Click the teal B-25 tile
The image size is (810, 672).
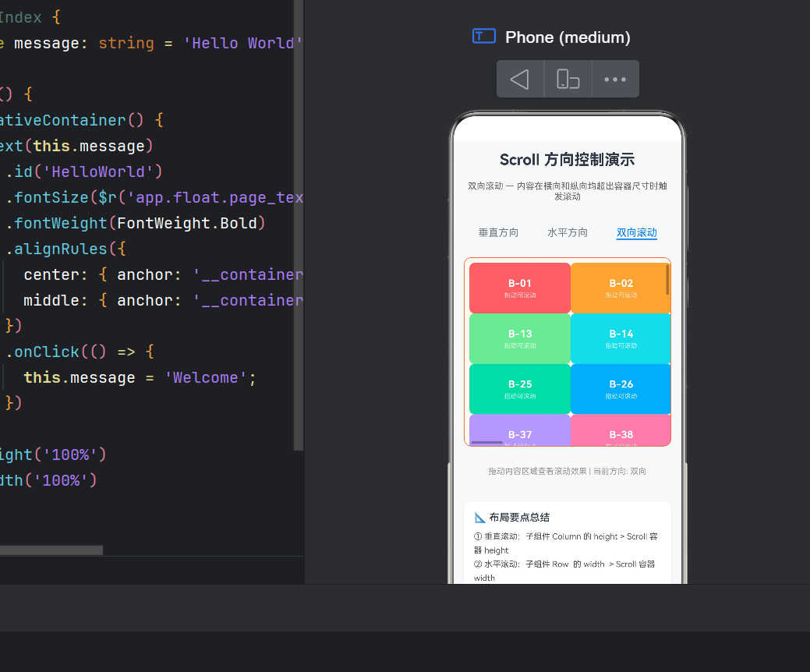click(x=520, y=389)
